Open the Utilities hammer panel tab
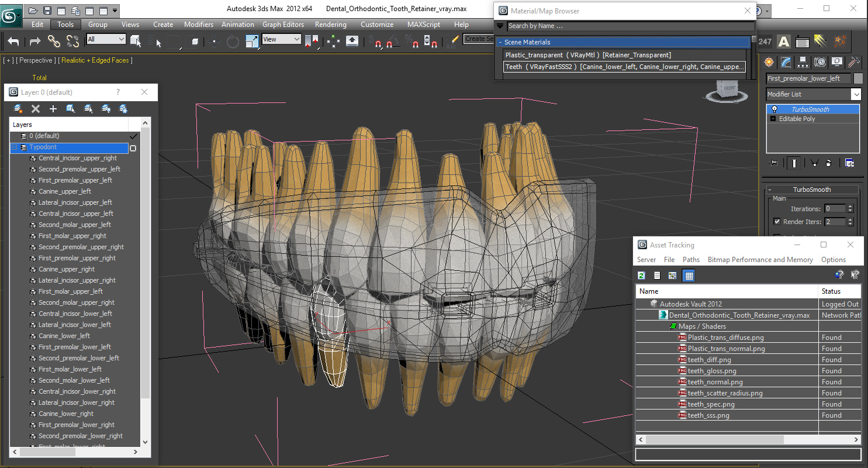 pos(854,61)
